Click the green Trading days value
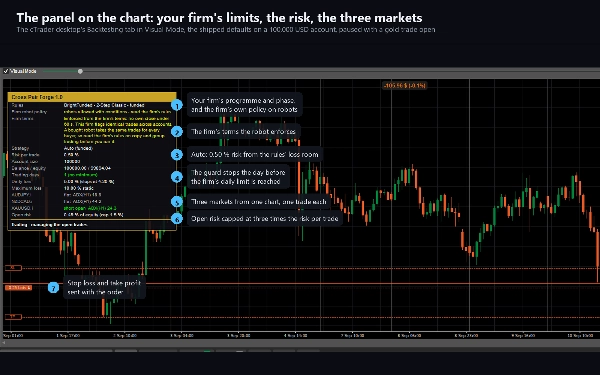This screenshot has height=375, width=600. pos(80,175)
